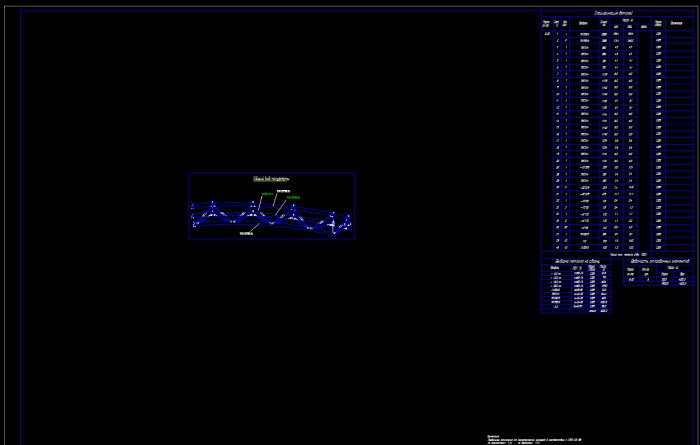The width and height of the screenshot is (700, 445).
Task: Select the white callout label below the truss
Action: (246, 233)
